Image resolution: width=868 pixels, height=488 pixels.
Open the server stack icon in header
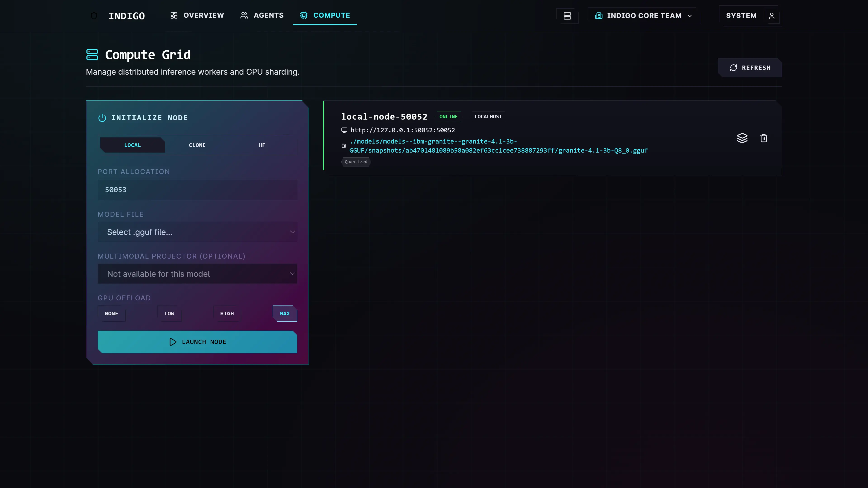point(568,16)
